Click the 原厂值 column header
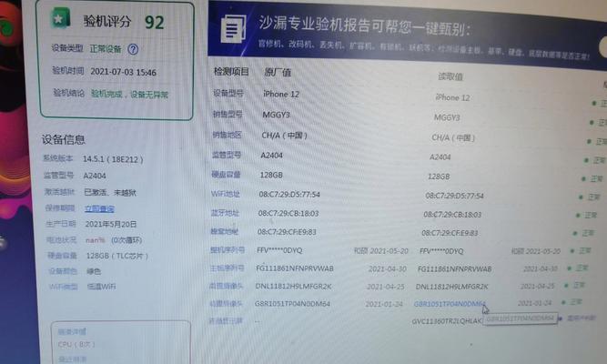The image size is (607, 364). [278, 73]
